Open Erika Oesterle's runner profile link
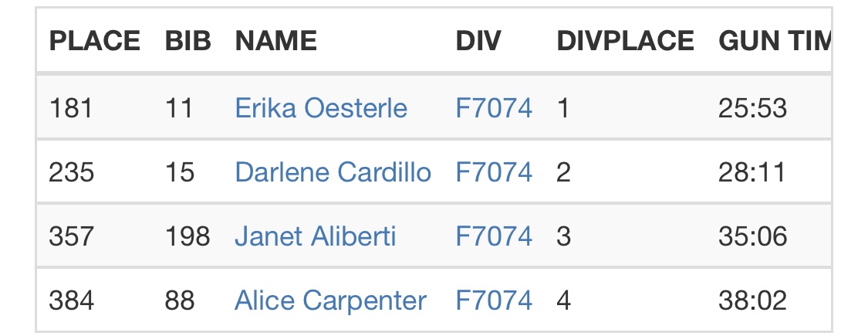Screen dimensions: 868x336 320,107
